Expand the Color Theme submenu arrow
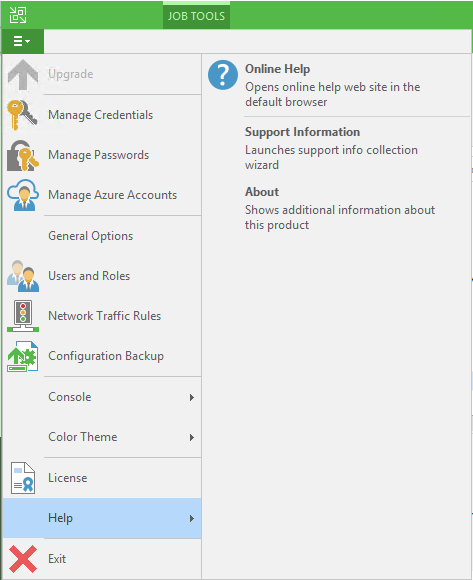 click(x=192, y=437)
